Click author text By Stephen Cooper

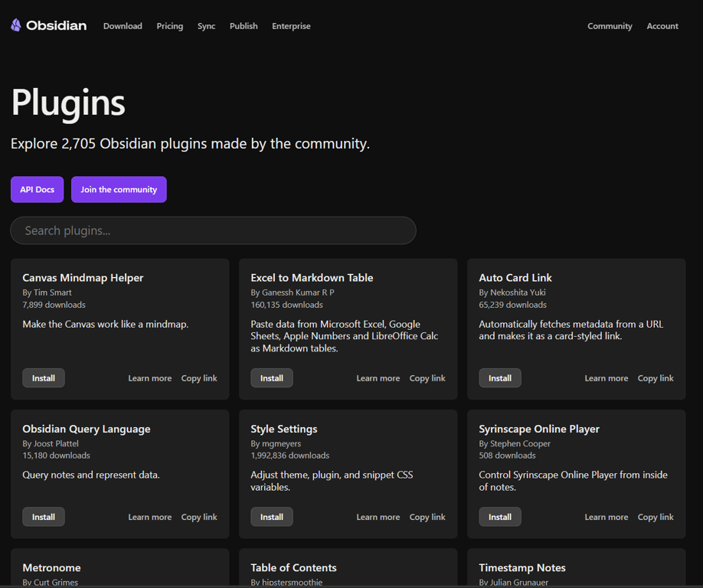point(515,443)
